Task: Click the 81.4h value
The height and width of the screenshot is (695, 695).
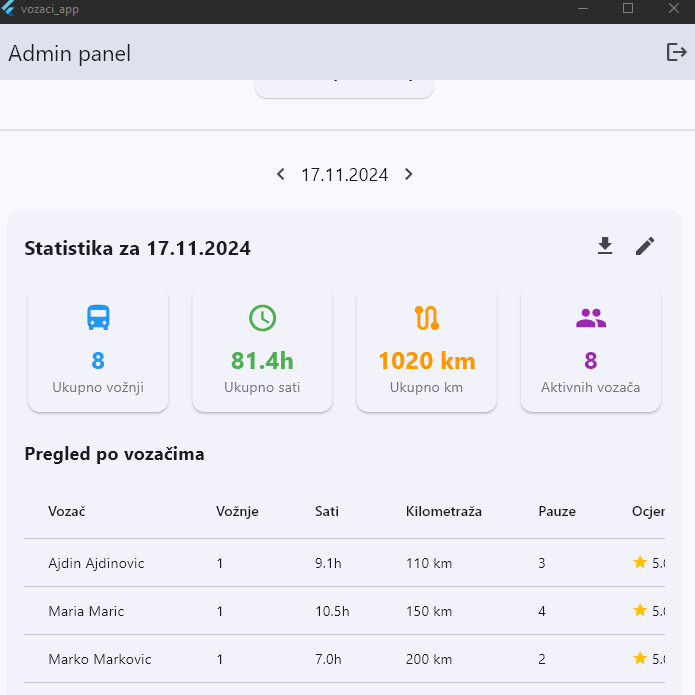Action: (x=262, y=360)
